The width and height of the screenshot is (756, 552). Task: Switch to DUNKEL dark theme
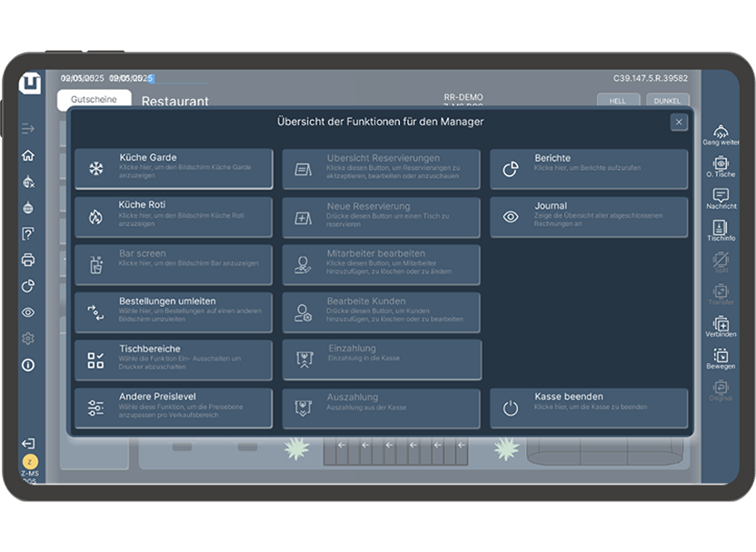pyautogui.click(x=667, y=101)
